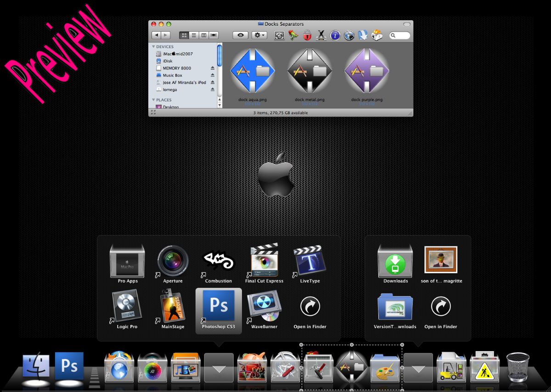The width and height of the screenshot is (551, 392).
Task: Click the blue arrow folder toolbar icon
Action: click(x=363, y=35)
